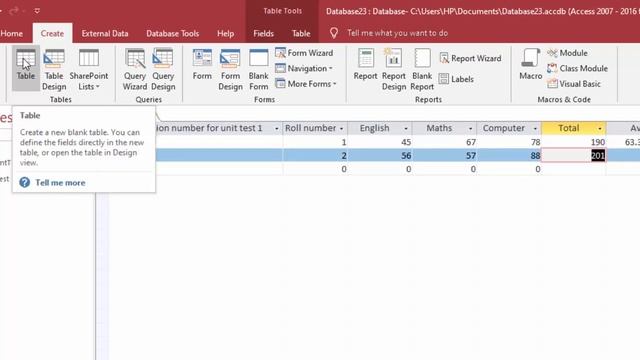Open Report Design
The height and width of the screenshot is (360, 640).
[x=393, y=69]
